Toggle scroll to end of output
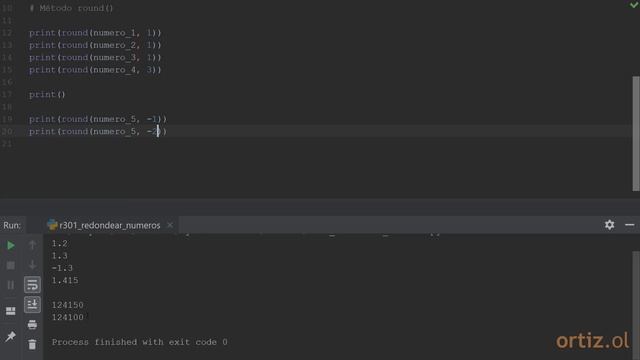The height and width of the screenshot is (360, 640). (x=32, y=304)
